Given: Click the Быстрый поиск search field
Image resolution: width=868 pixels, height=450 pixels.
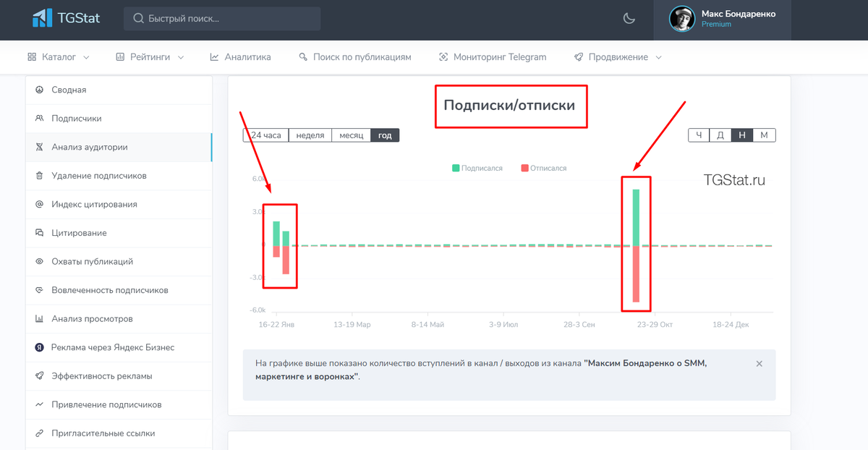Looking at the screenshot, I should point(222,19).
